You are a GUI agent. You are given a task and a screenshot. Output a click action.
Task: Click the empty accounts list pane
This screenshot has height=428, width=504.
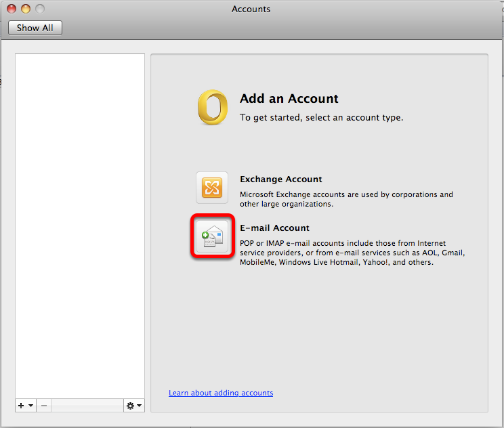coord(80,226)
